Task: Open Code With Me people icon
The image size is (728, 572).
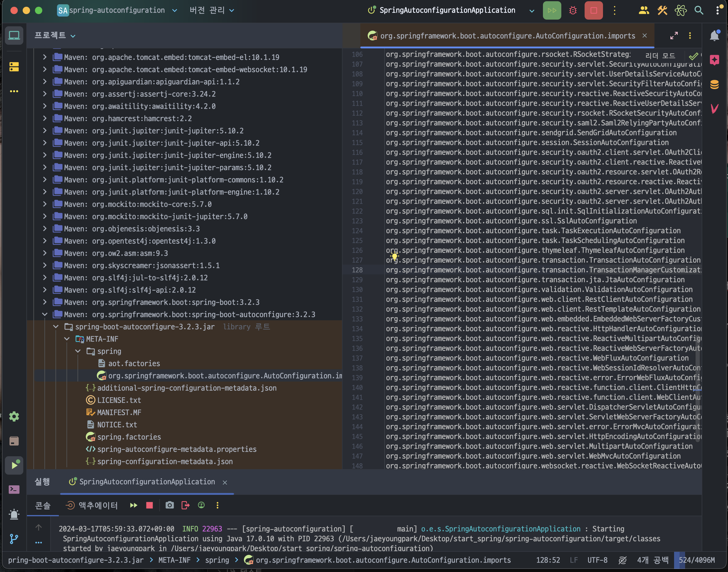Action: 643,10
